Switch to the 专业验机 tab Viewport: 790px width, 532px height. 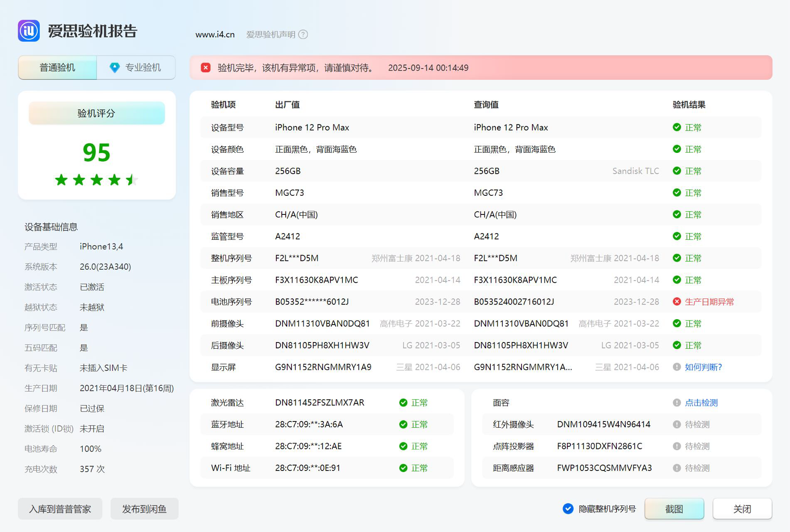tap(136, 67)
